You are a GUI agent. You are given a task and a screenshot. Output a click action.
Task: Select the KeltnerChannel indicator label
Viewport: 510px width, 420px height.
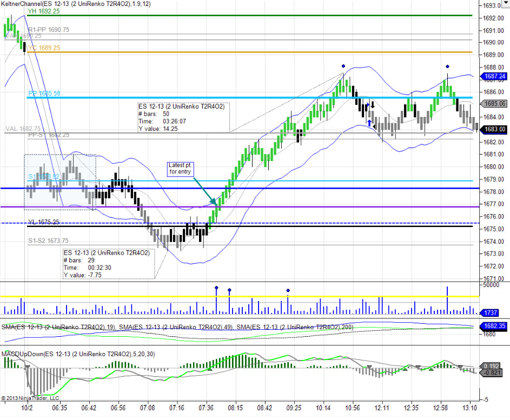pyautogui.click(x=76, y=4)
